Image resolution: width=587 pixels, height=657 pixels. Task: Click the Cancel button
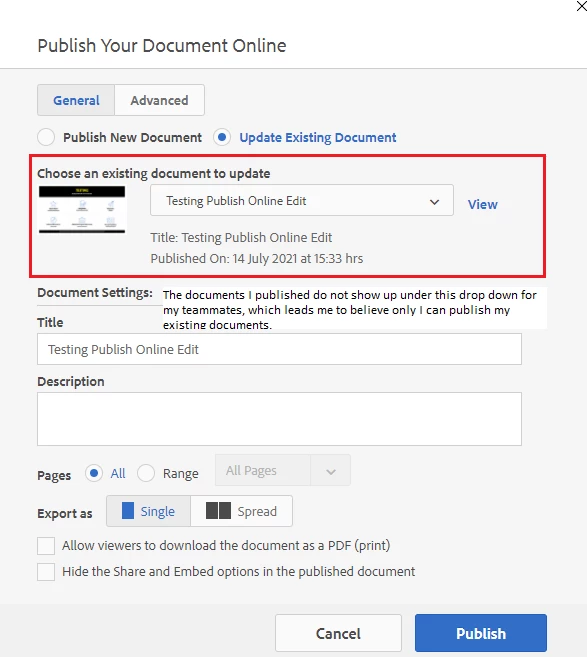(x=338, y=633)
